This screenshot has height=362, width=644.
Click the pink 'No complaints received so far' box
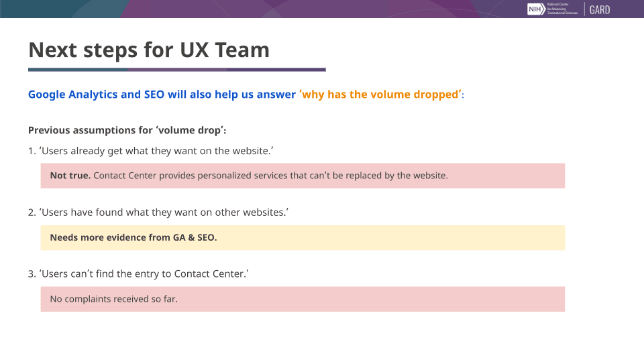(x=303, y=299)
